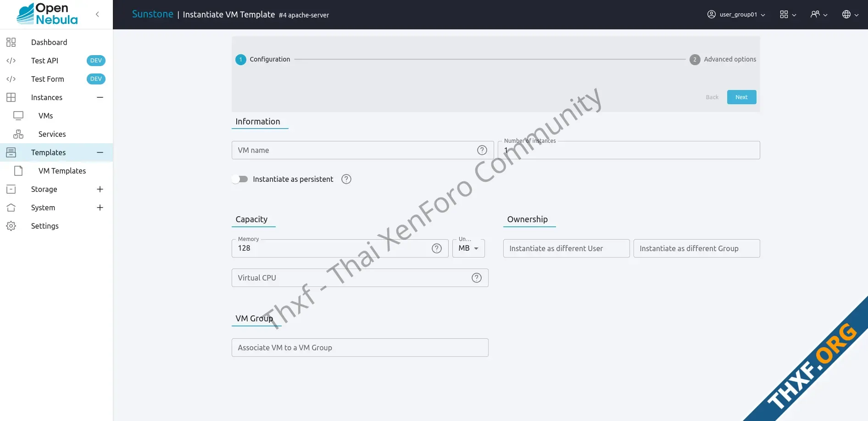Select Instantiate as different User field
This screenshot has height=421, width=868.
pyautogui.click(x=567, y=248)
